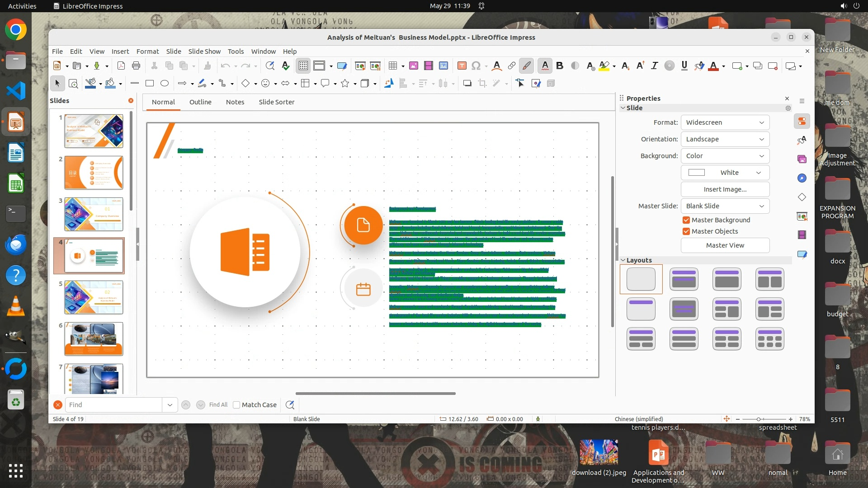Toggle the Display Grid toolbar icon
Screen dimensions: 868x488
tap(303, 66)
